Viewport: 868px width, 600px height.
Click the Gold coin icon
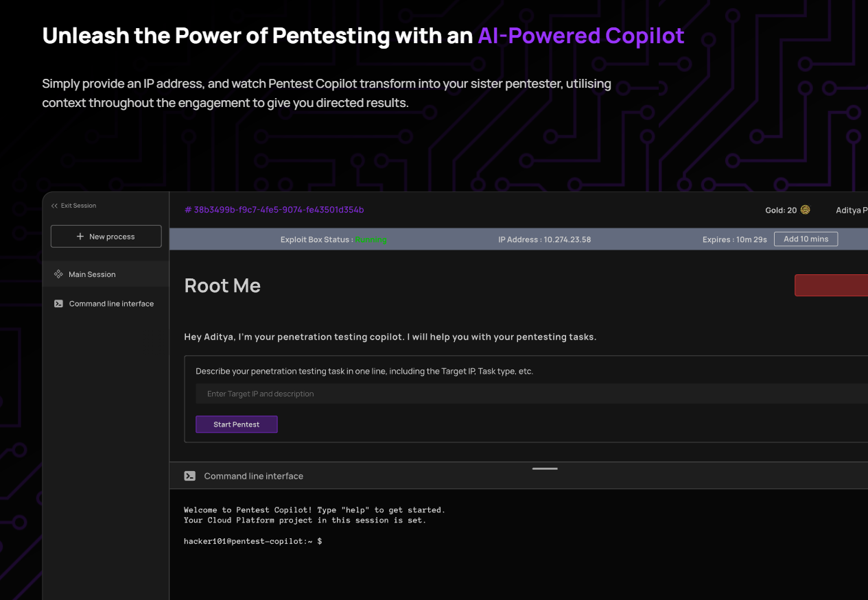point(805,210)
